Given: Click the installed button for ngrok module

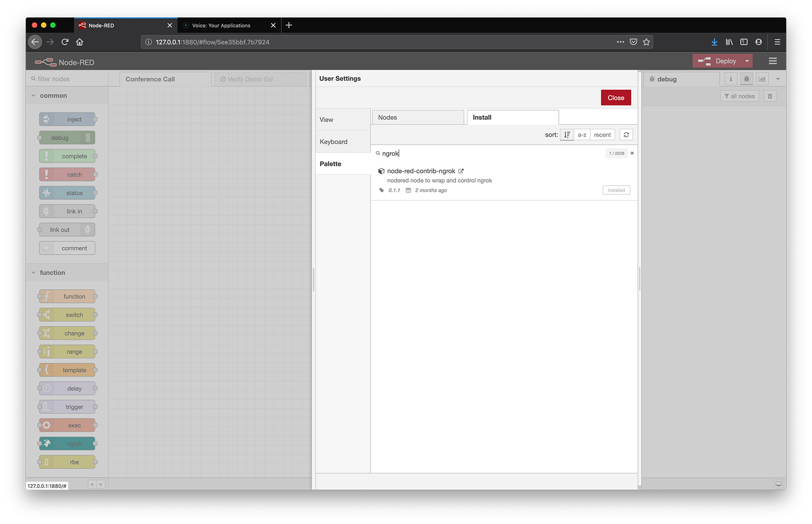Looking at the screenshot, I should click(616, 190).
